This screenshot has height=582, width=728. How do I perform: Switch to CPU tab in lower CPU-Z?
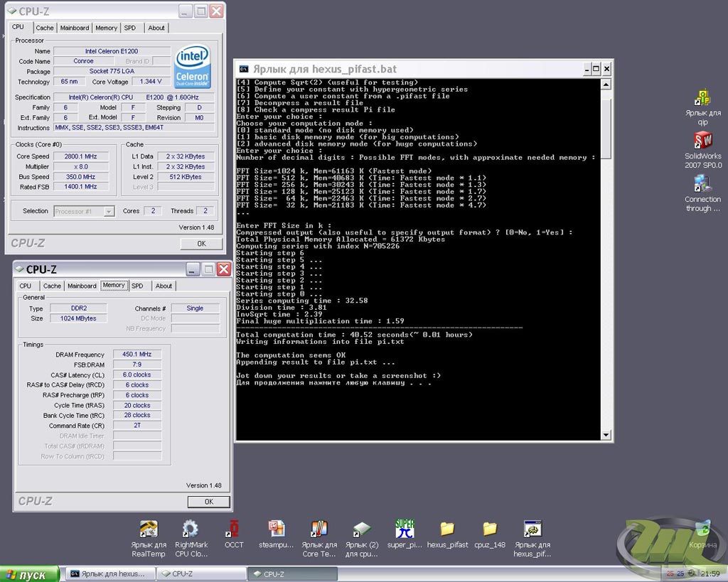(x=26, y=286)
